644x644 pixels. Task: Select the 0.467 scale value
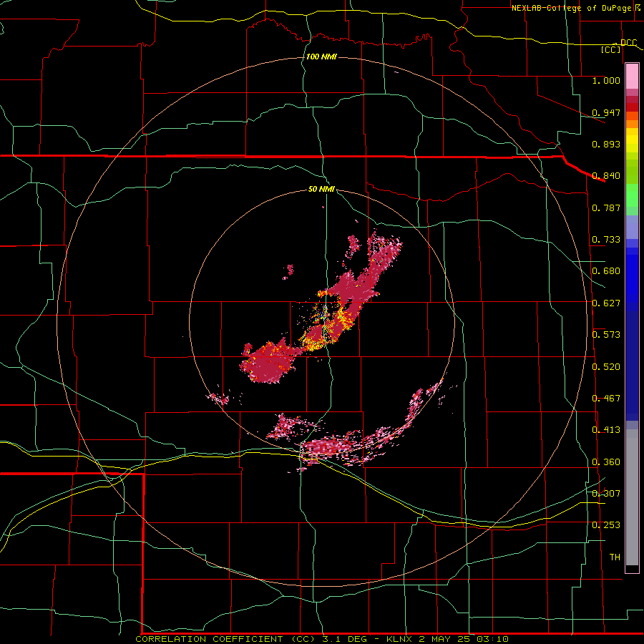point(606,399)
